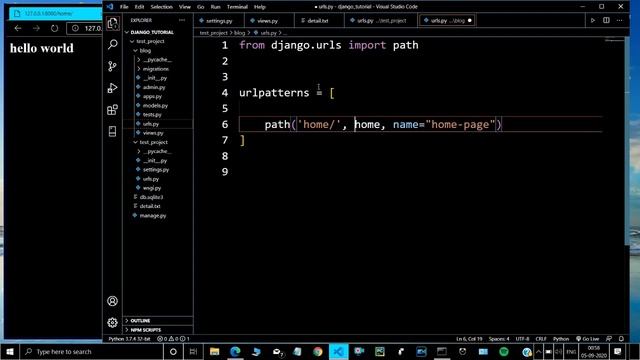Click Go Live in the status bar

click(x=587, y=339)
